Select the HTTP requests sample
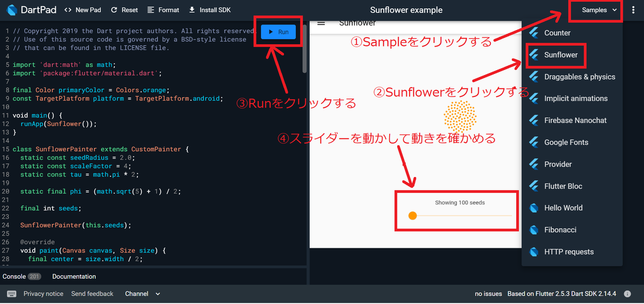Viewport: 644px width, 304px height. pos(572,251)
